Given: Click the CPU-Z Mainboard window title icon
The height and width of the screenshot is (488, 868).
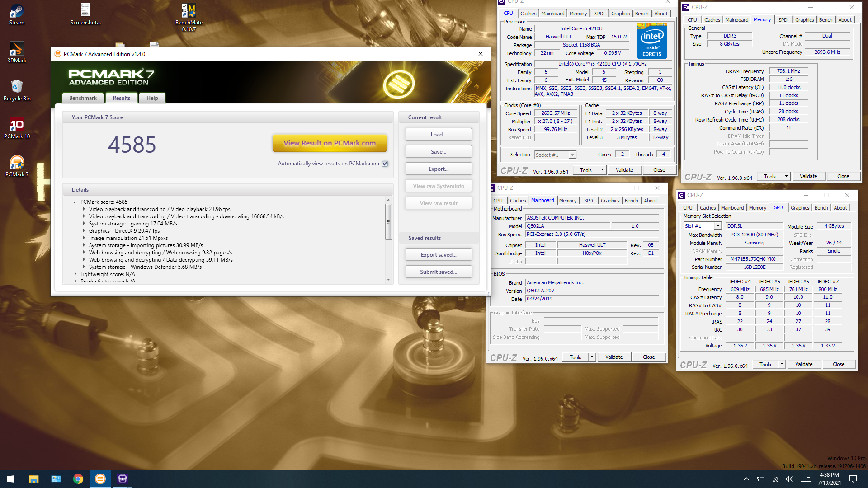Looking at the screenshot, I should coord(492,188).
